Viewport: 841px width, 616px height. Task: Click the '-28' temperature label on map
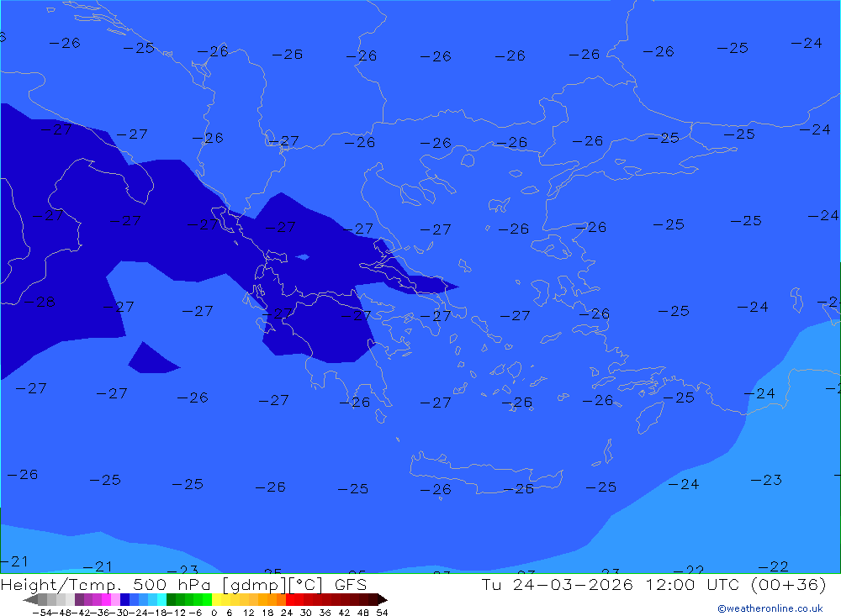(40, 302)
